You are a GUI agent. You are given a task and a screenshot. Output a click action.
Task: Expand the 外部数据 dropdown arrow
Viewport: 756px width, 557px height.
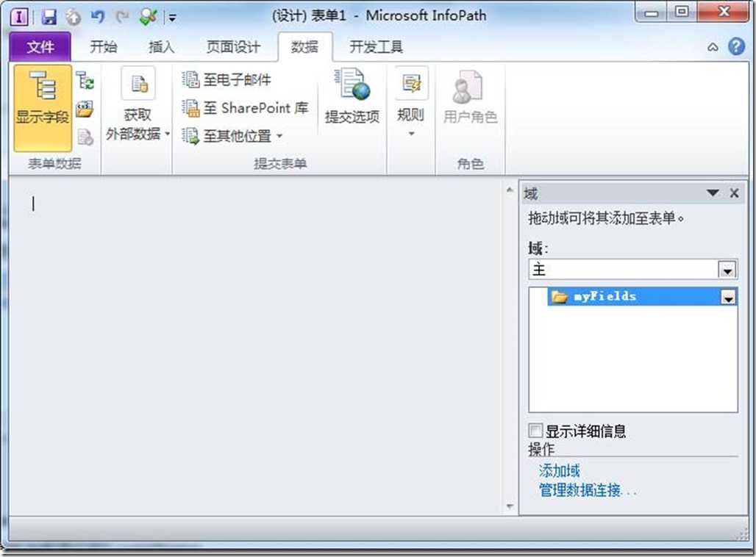[167, 134]
